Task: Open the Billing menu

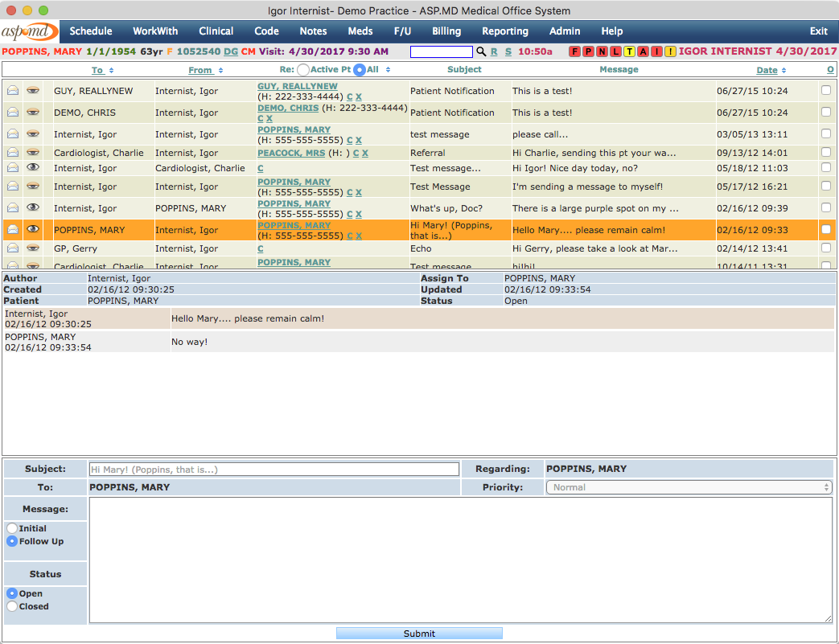Action: 446,31
